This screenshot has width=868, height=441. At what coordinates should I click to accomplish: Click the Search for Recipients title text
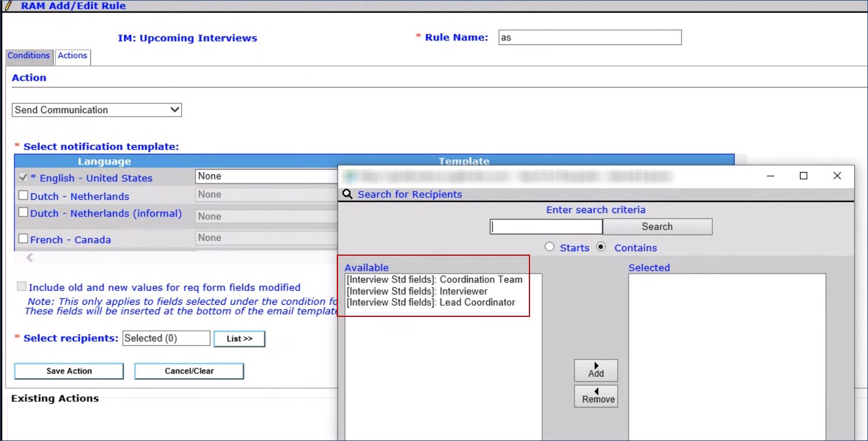click(410, 195)
